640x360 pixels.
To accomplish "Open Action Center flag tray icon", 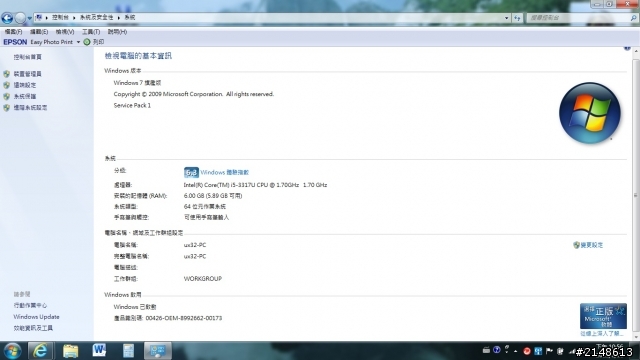I will (x=549, y=351).
